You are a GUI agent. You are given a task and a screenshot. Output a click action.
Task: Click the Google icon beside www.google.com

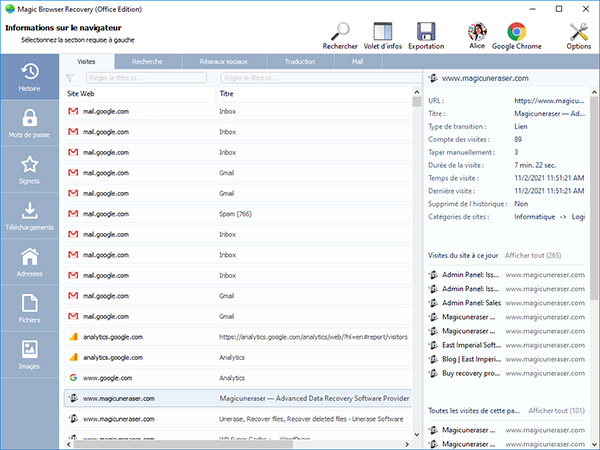[x=73, y=378]
